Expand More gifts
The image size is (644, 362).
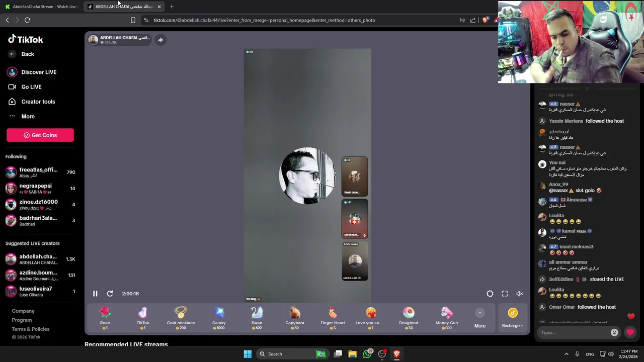[480, 319]
